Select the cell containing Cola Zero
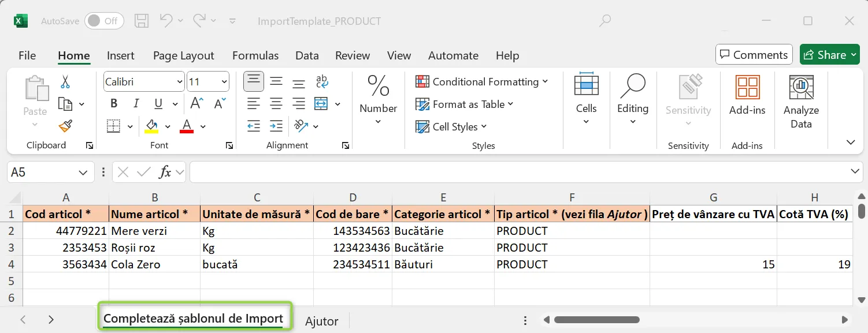The height and width of the screenshot is (333, 868). tap(154, 264)
